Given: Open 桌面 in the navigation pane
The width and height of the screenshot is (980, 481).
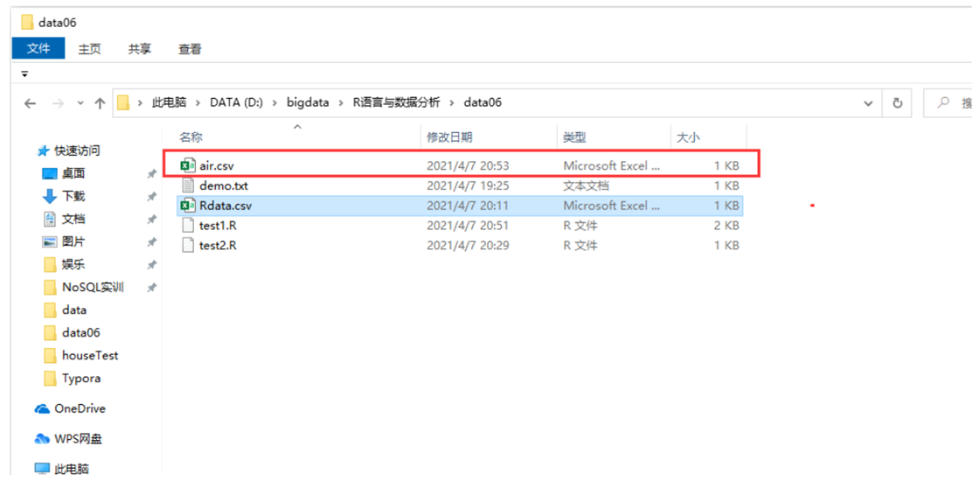Looking at the screenshot, I should tap(73, 173).
